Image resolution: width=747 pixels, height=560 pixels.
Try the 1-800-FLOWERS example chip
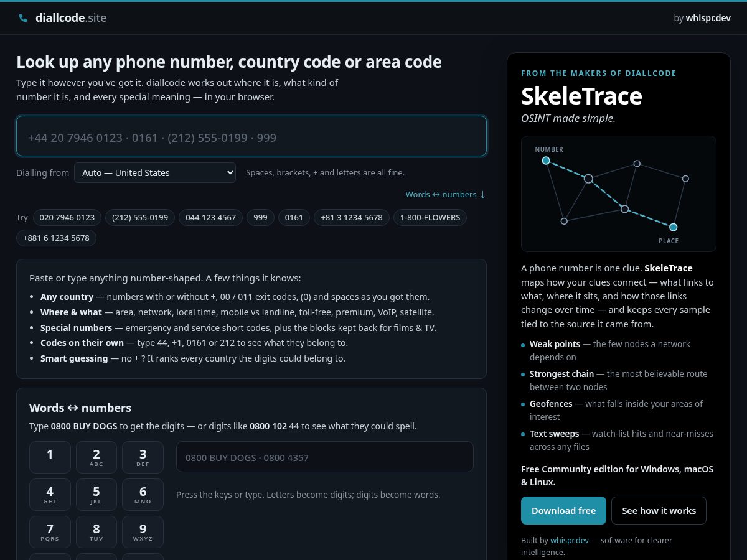click(x=430, y=218)
